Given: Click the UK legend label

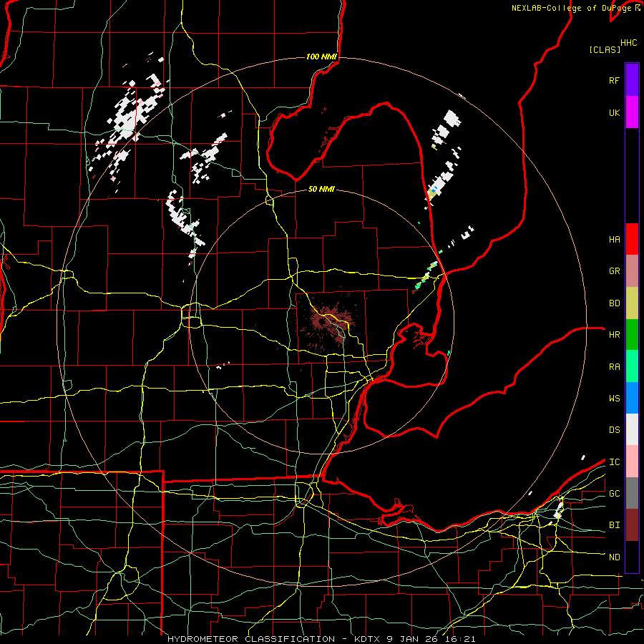Looking at the screenshot, I should click(x=614, y=112).
